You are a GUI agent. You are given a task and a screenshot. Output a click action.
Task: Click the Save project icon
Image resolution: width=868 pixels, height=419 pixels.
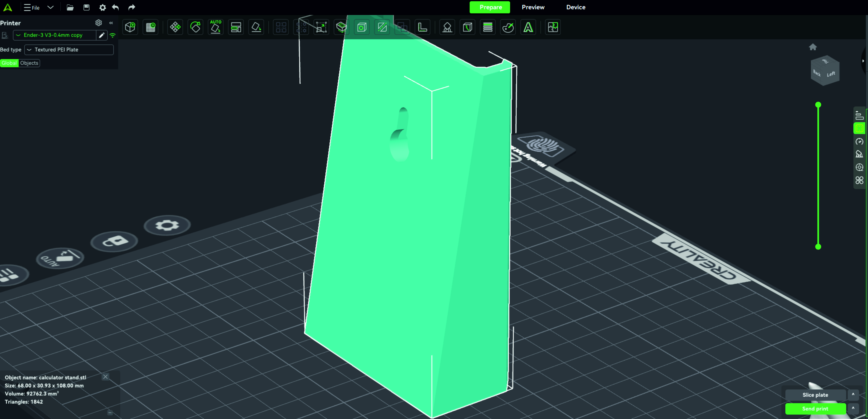coord(86,7)
